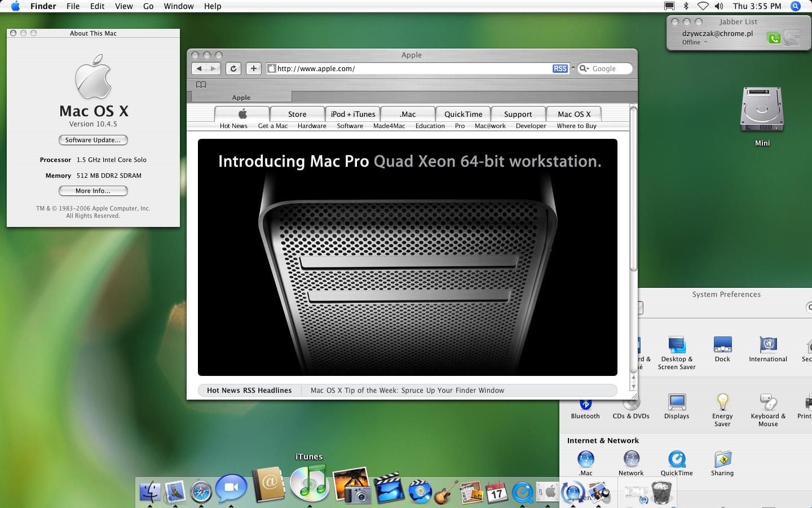Open the Offline status dropdown in Jabber List

(x=694, y=42)
